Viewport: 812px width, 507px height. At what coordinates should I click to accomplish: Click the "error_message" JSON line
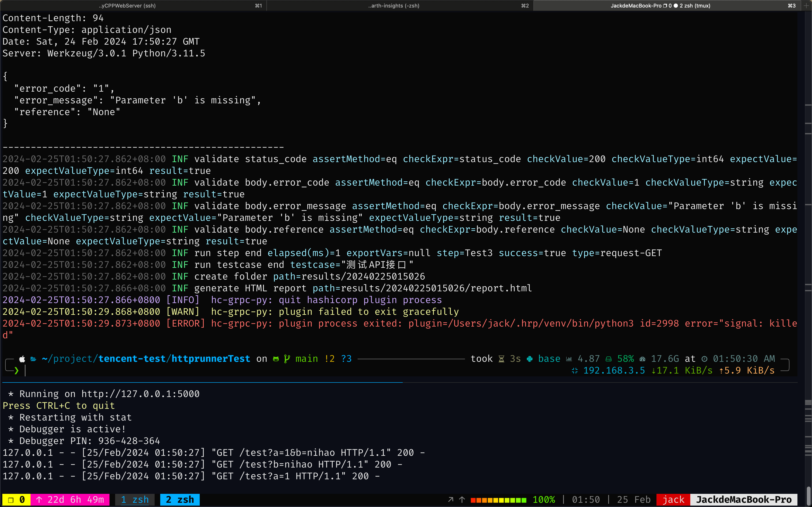pyautogui.click(x=137, y=100)
